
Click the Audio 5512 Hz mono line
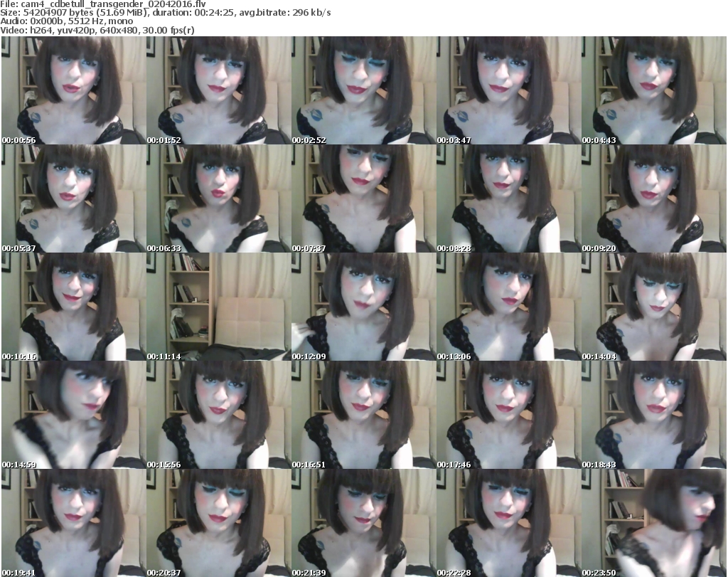tap(66, 21)
